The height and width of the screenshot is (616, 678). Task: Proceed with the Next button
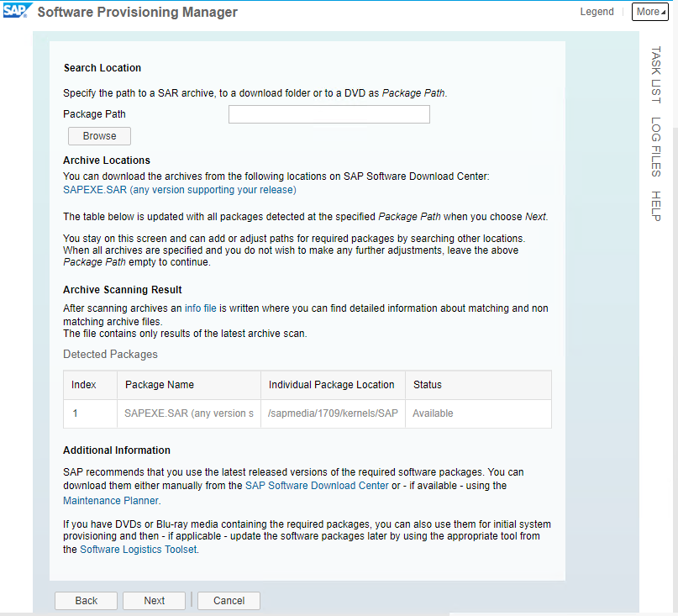(x=154, y=601)
